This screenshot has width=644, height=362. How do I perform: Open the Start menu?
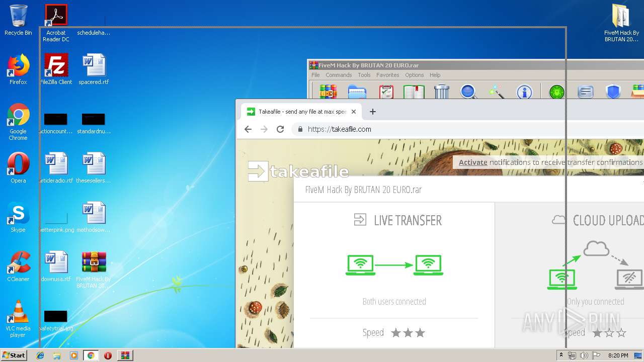14,355
